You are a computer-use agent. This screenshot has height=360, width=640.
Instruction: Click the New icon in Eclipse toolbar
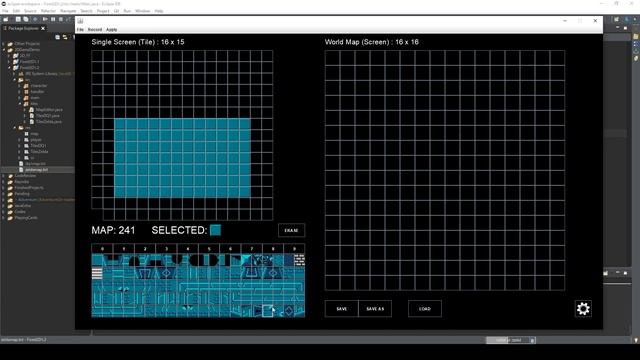tap(6, 19)
